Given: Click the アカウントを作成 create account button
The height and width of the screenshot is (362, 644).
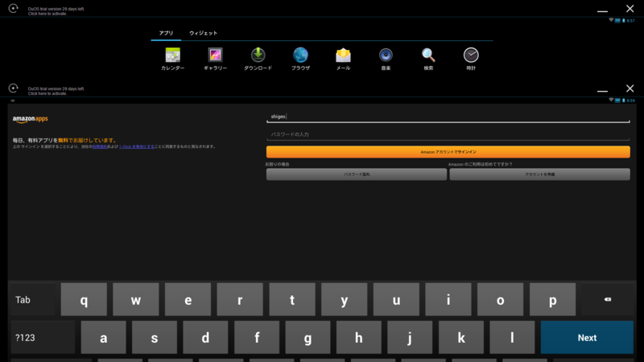Looking at the screenshot, I should (x=539, y=175).
